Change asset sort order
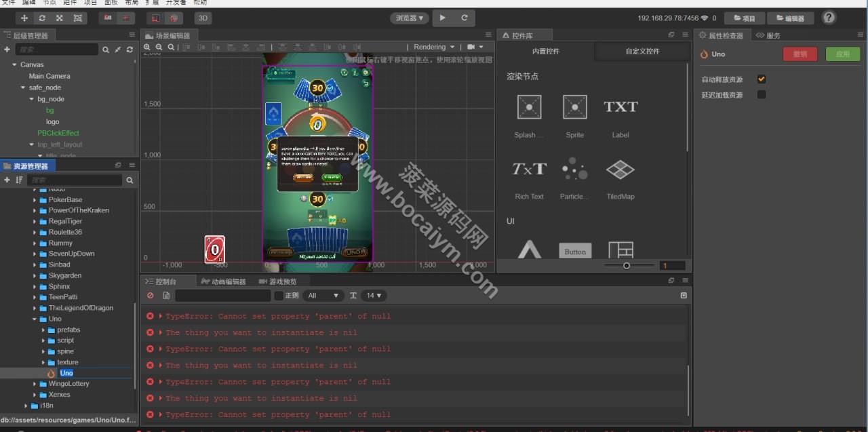868x432 pixels. coord(19,180)
